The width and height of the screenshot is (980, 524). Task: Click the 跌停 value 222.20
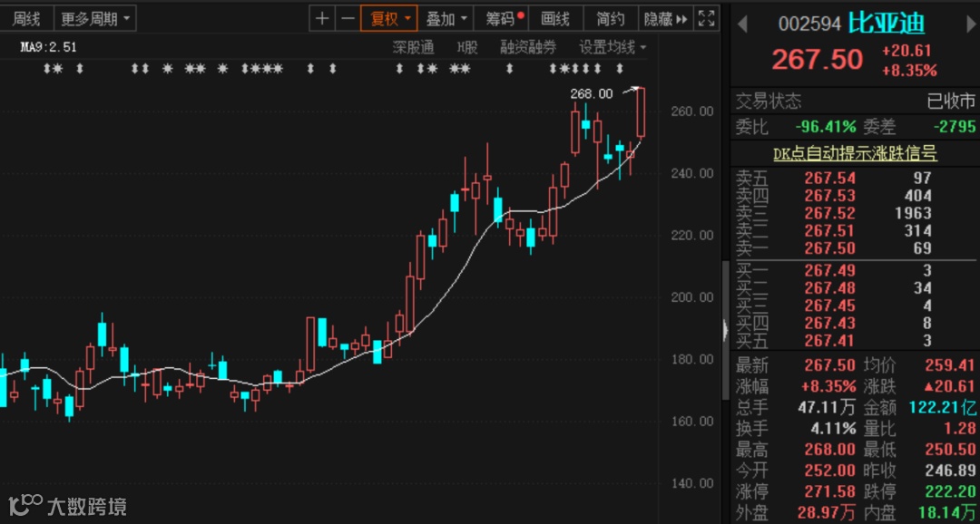949,491
